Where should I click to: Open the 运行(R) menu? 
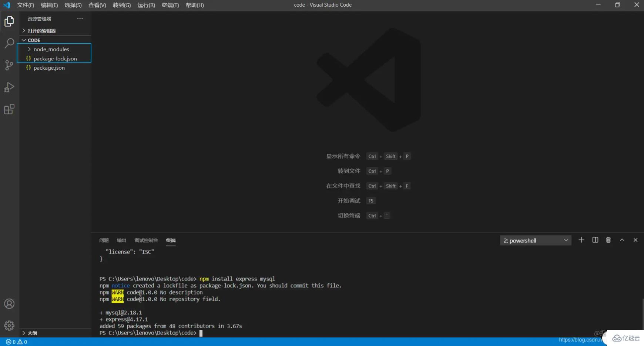(x=146, y=5)
